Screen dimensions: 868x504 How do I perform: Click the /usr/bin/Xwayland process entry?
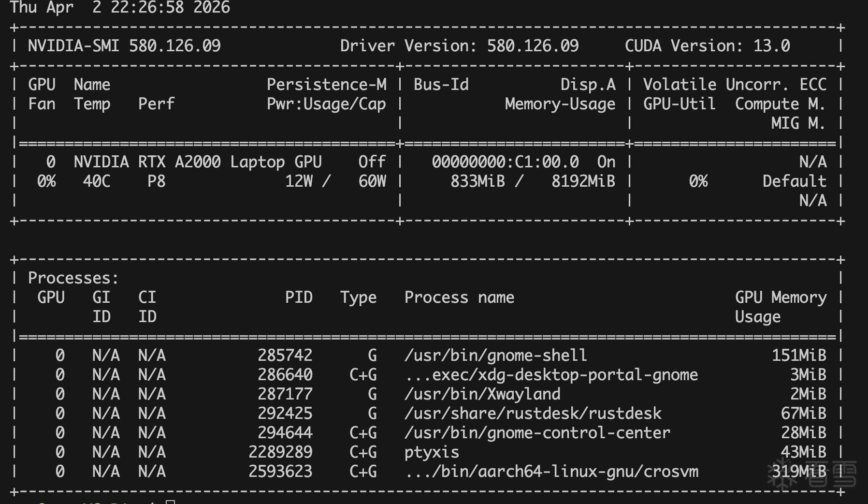click(x=482, y=394)
